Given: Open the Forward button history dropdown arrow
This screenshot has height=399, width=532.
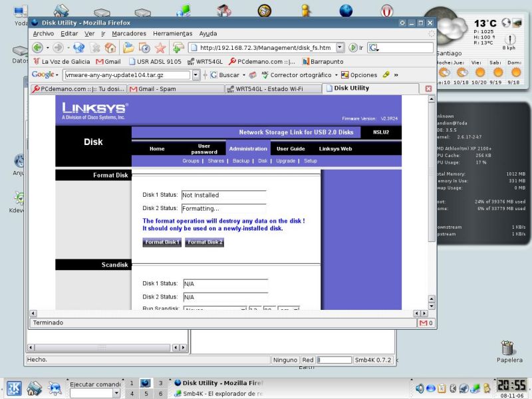Looking at the screenshot, I should click(68, 48).
